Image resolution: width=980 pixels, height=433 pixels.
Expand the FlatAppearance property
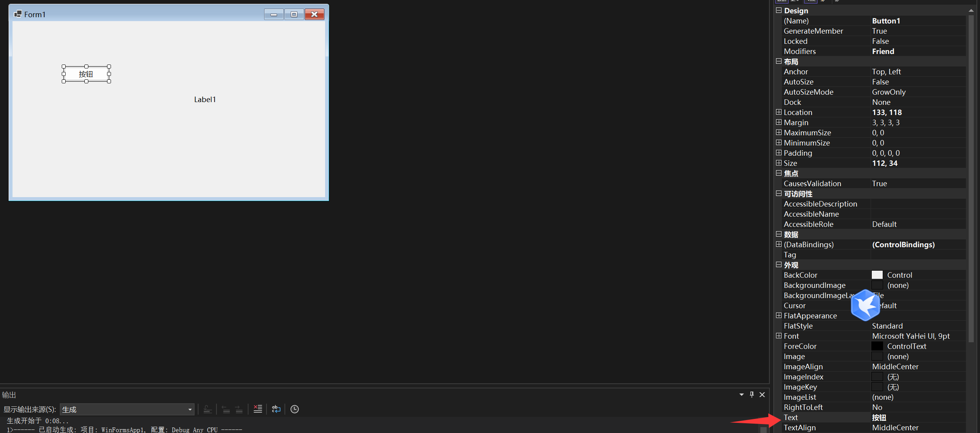click(x=779, y=316)
